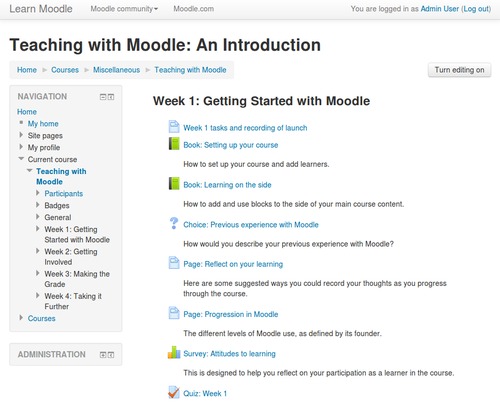
Task: Click the page icon beside Progression in Moodle
Action: [174, 313]
